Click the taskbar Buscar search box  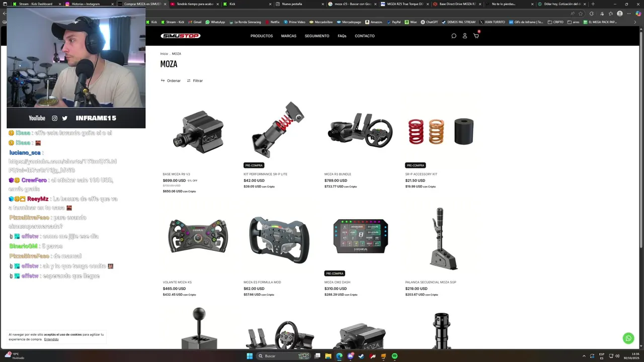[284, 356]
